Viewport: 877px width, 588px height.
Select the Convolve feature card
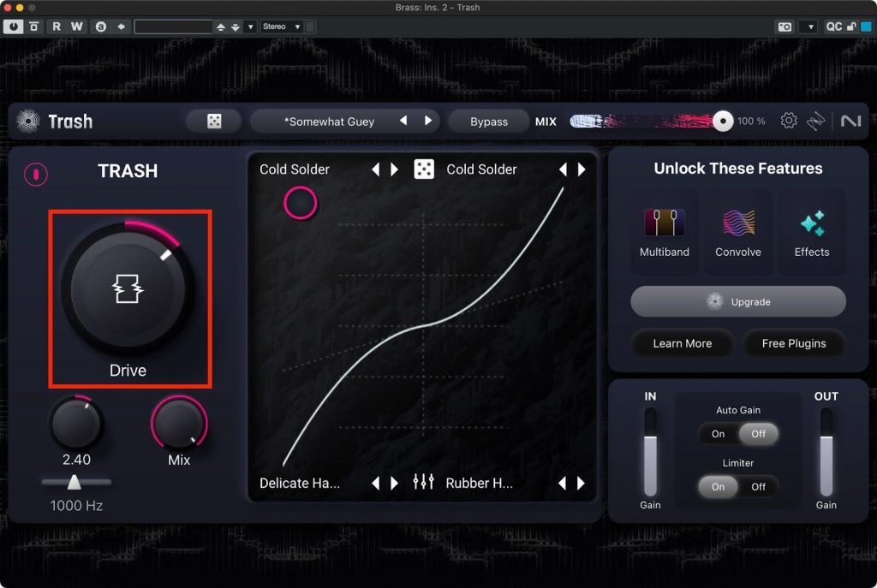(738, 231)
